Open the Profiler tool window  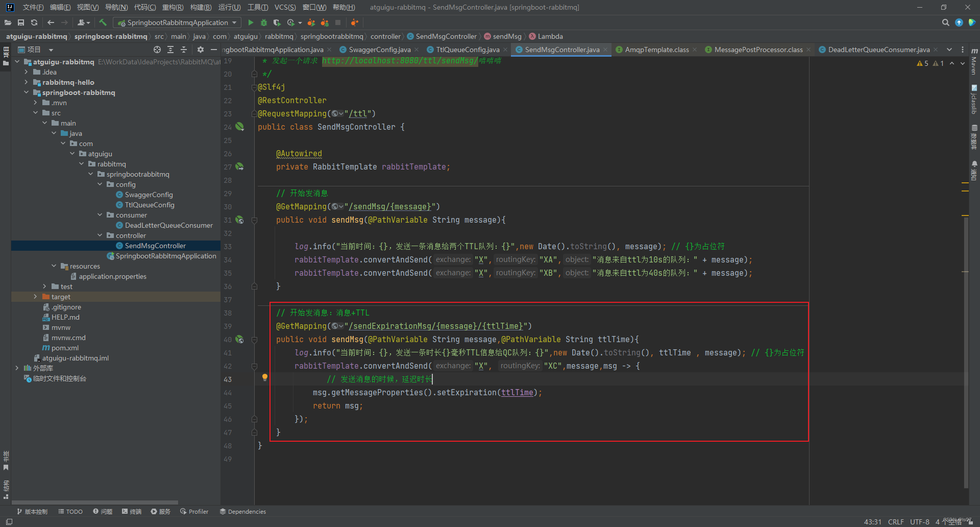[194, 512]
